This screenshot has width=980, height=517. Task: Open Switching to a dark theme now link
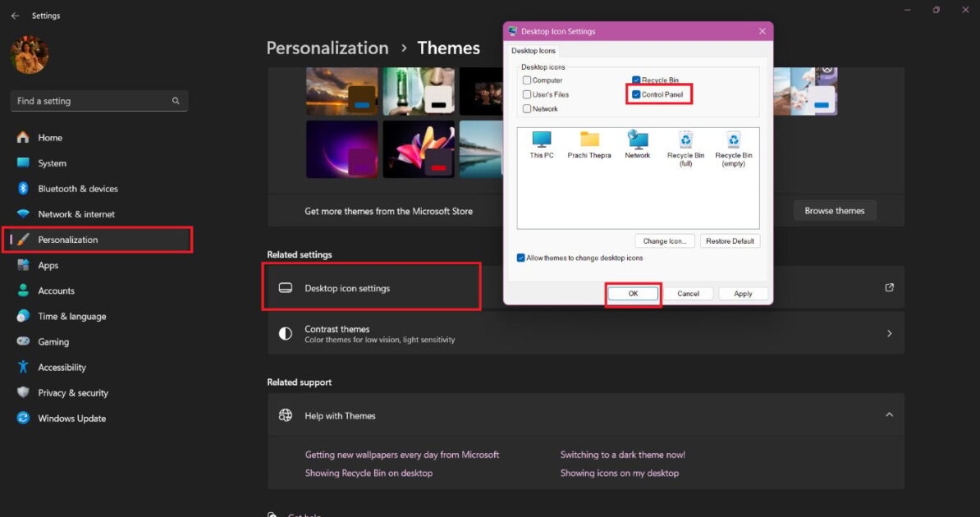coord(622,455)
